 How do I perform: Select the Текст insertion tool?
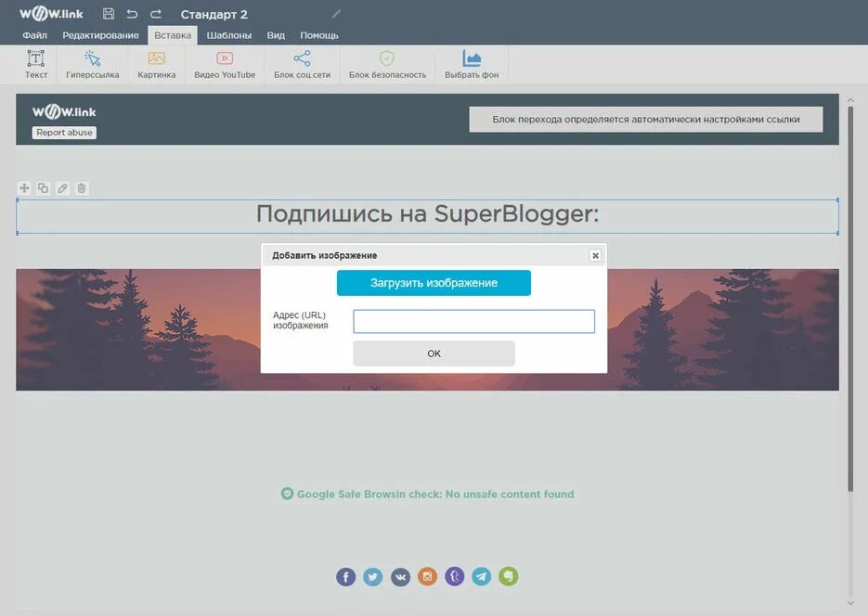[x=35, y=63]
